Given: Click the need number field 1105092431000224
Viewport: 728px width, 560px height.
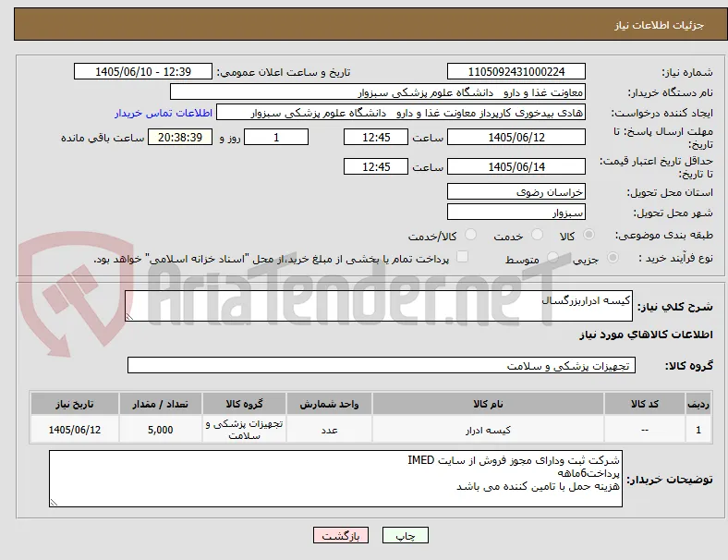Looking at the screenshot, I should [516, 71].
